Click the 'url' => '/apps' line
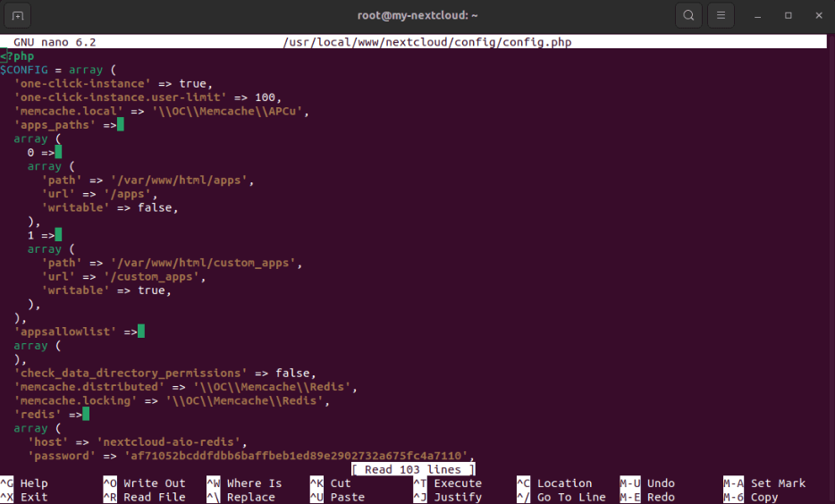 pos(99,194)
